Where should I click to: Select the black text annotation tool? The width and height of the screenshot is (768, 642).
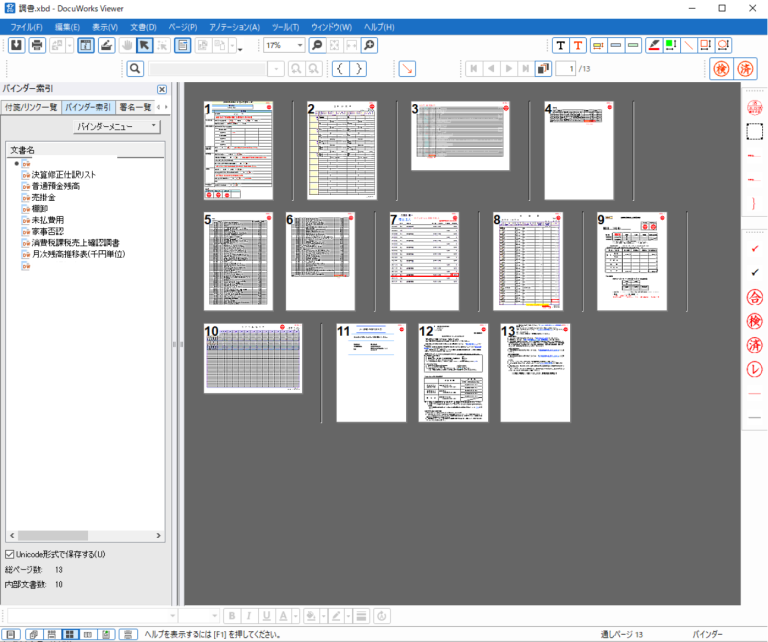[560, 45]
